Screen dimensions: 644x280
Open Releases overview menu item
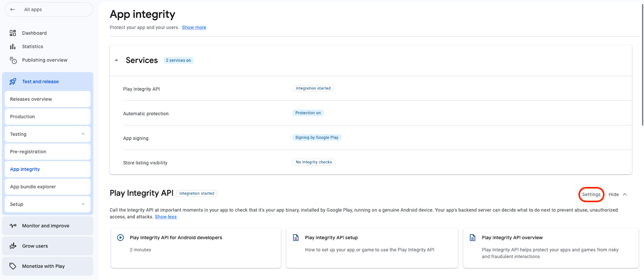pyautogui.click(x=47, y=99)
